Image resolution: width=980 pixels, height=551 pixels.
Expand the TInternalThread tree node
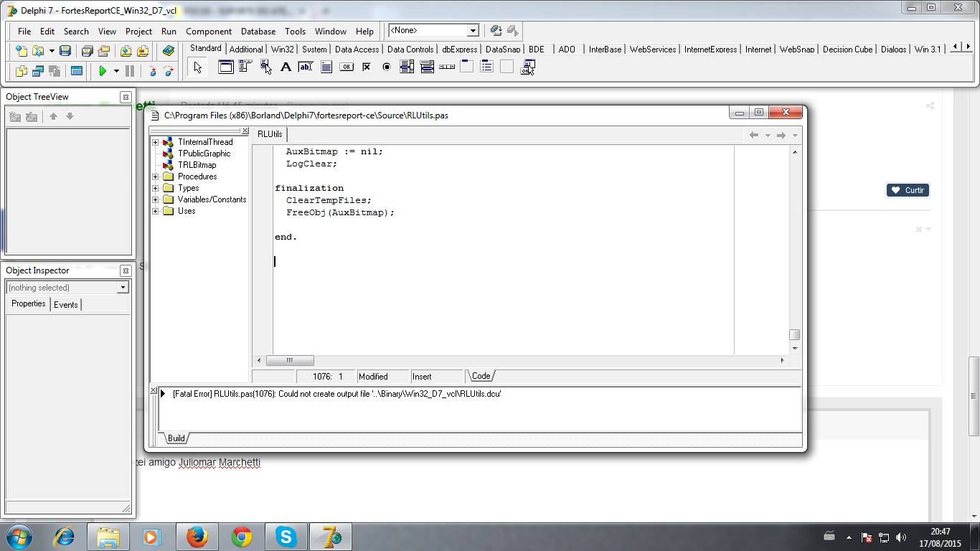coord(155,142)
